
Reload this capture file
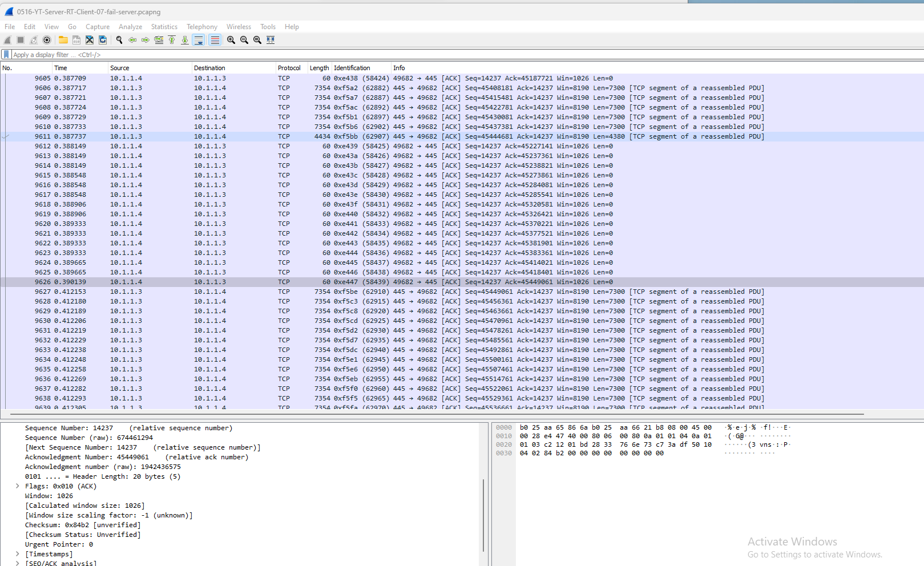point(103,40)
